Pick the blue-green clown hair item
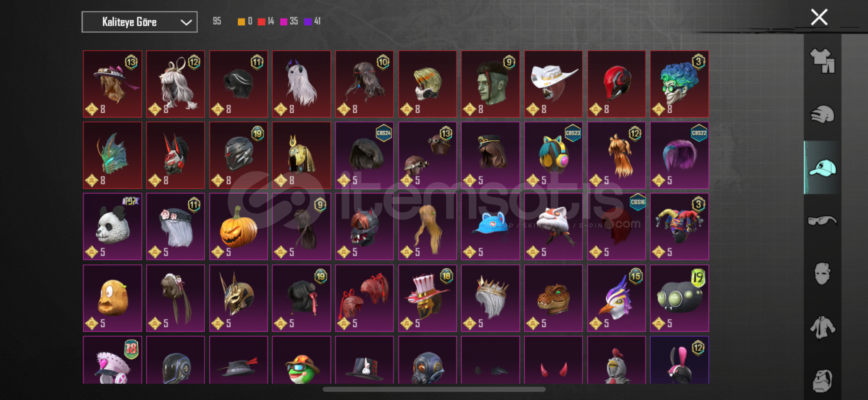This screenshot has height=400, width=868. coord(679,84)
